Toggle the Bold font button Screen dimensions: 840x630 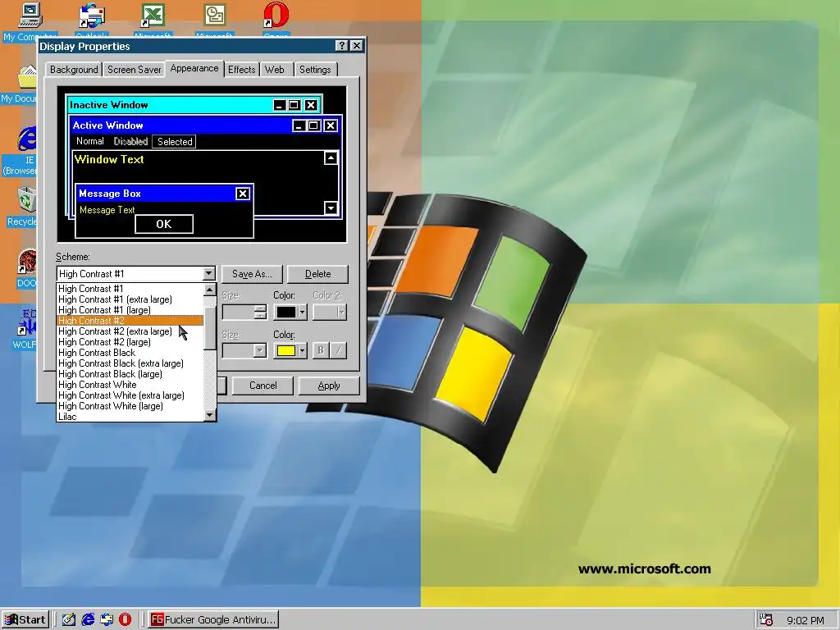point(321,350)
